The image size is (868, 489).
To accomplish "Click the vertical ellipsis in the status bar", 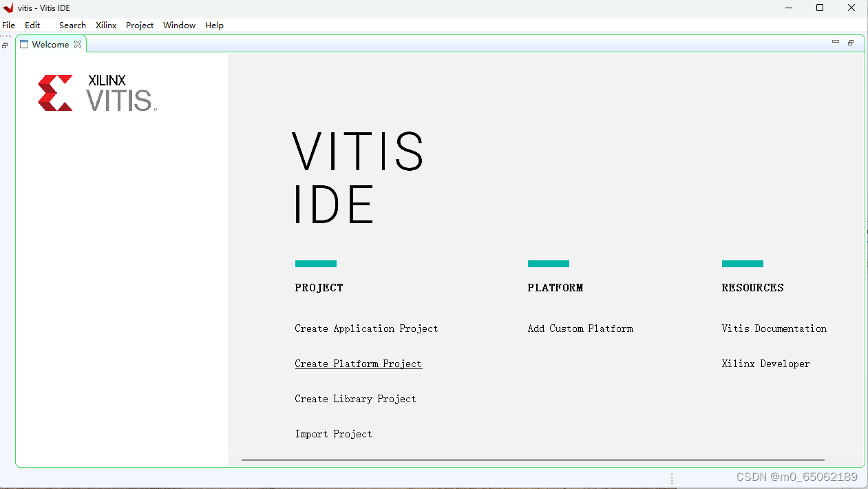I will point(672,477).
